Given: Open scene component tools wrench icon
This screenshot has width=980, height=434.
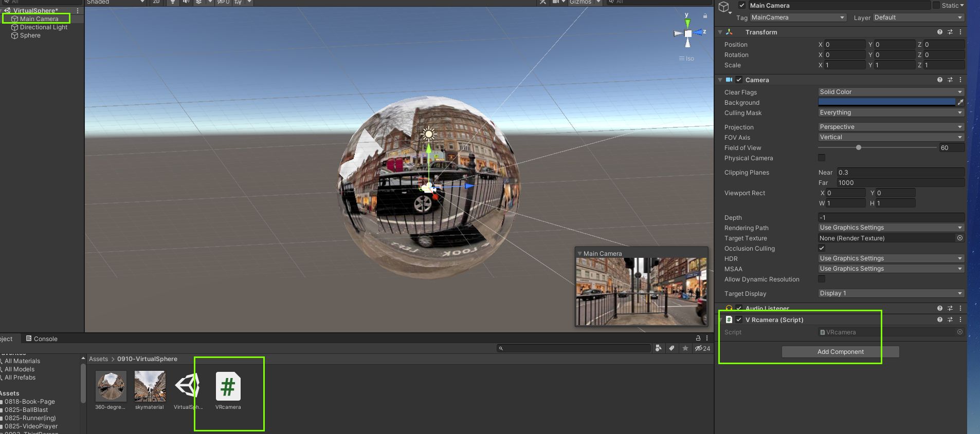Looking at the screenshot, I should pyautogui.click(x=543, y=2).
